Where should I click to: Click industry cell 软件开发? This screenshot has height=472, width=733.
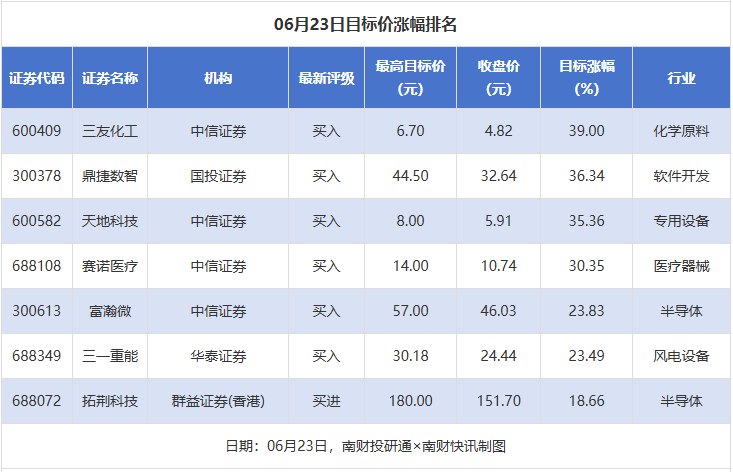click(x=682, y=176)
